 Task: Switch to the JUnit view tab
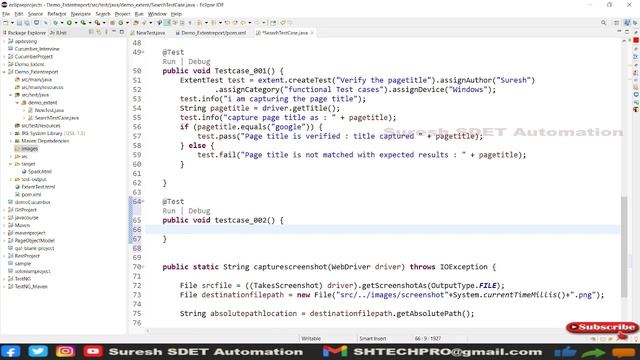58,33
